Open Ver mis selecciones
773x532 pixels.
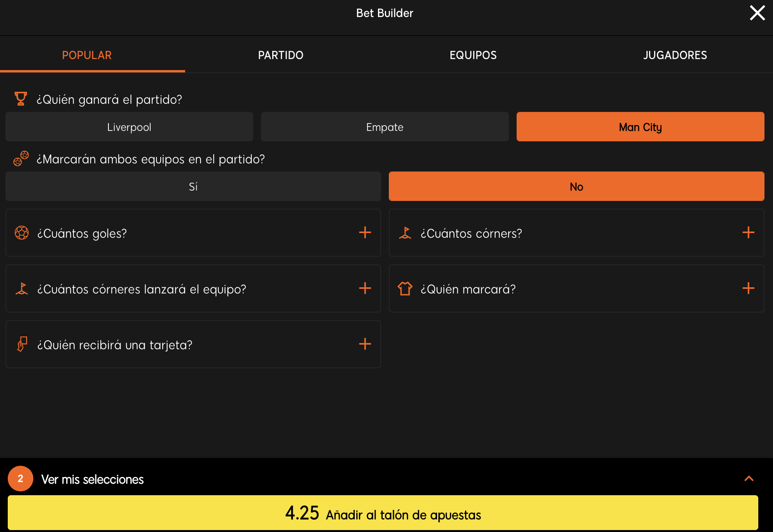coord(93,479)
